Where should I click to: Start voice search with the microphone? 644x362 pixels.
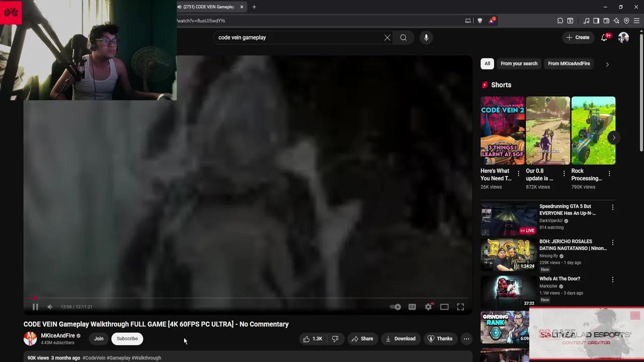(426, 37)
